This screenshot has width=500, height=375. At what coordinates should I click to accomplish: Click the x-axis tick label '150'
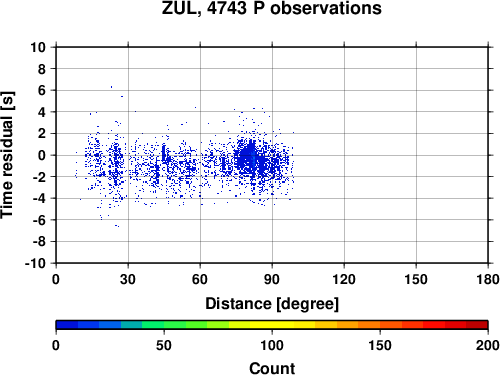416,279
